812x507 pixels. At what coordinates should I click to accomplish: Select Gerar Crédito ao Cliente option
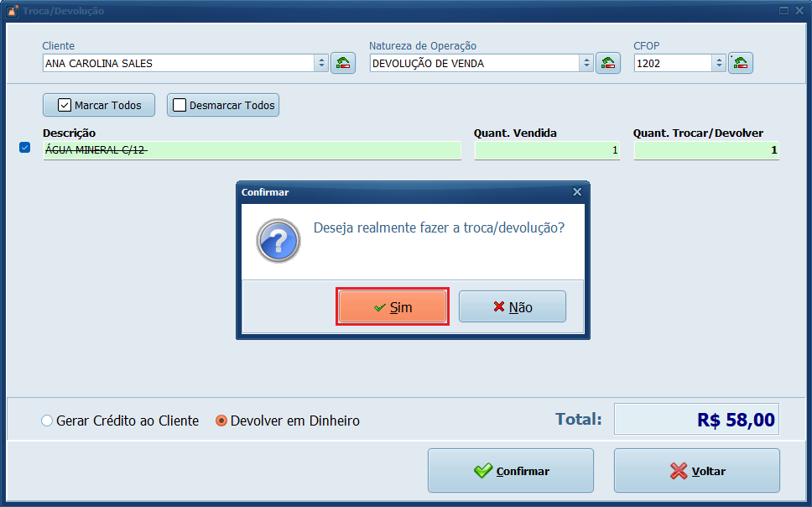[47, 421]
